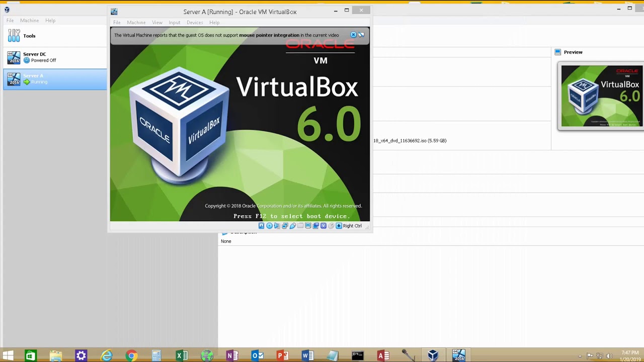Click the audio status icon in VM
Viewport: 644px width, 362px height.
[277, 226]
